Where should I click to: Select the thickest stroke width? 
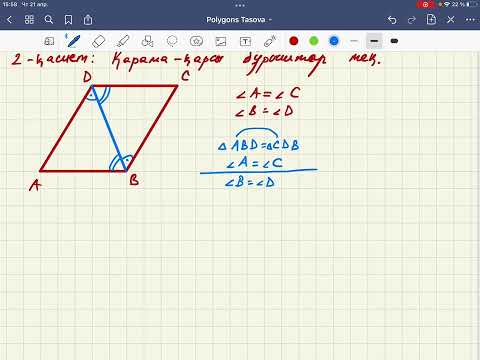point(394,41)
